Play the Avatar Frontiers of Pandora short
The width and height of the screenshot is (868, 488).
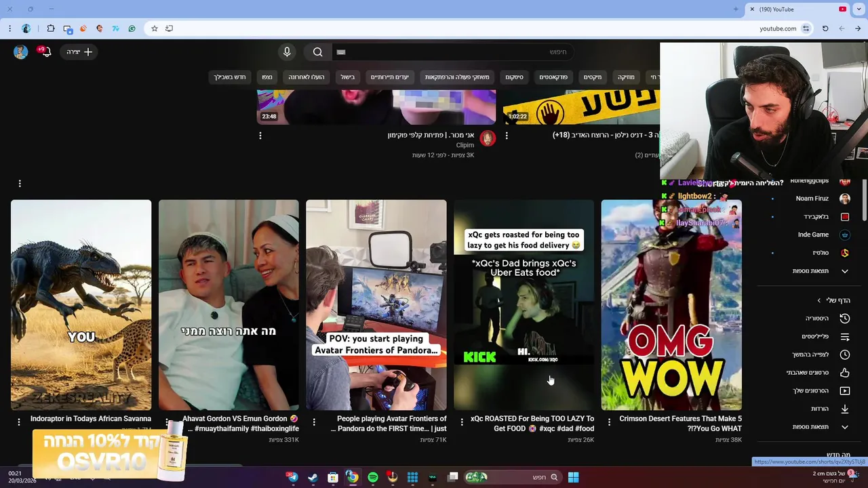[x=376, y=304]
